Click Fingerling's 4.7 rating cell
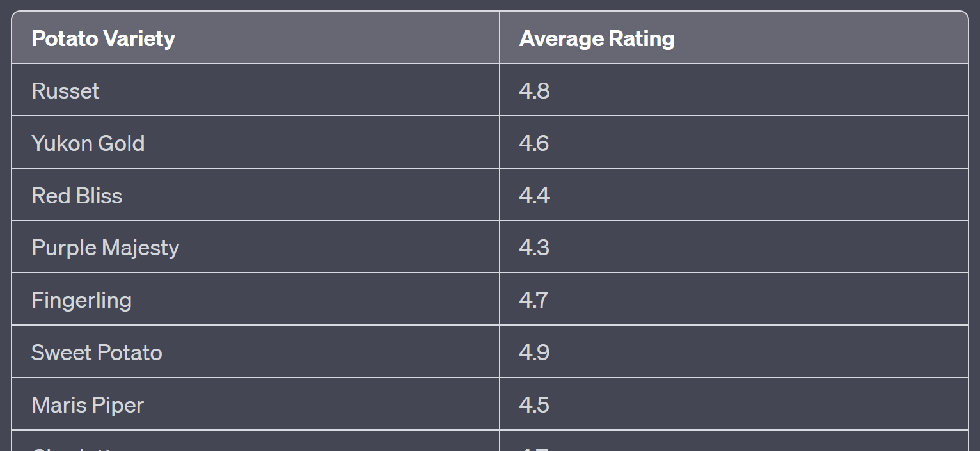 (533, 300)
